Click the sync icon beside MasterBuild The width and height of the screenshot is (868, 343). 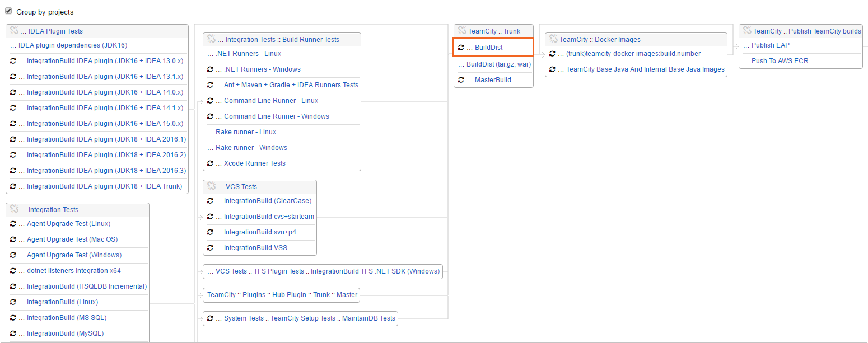tap(461, 80)
